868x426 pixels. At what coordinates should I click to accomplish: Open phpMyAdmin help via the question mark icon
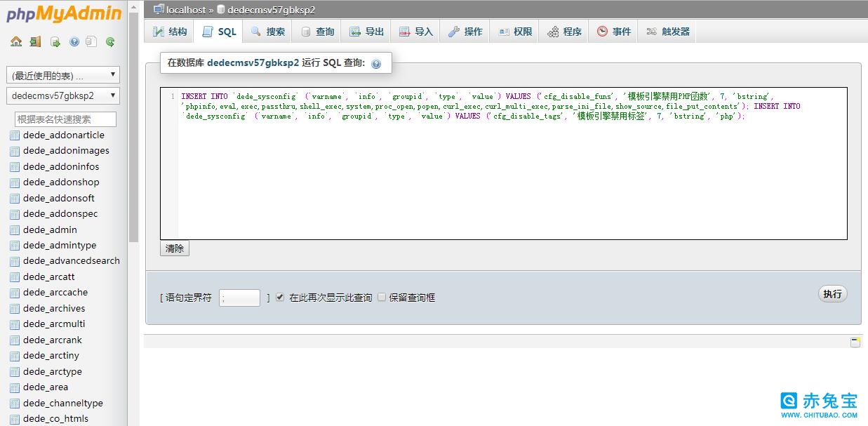tap(73, 42)
